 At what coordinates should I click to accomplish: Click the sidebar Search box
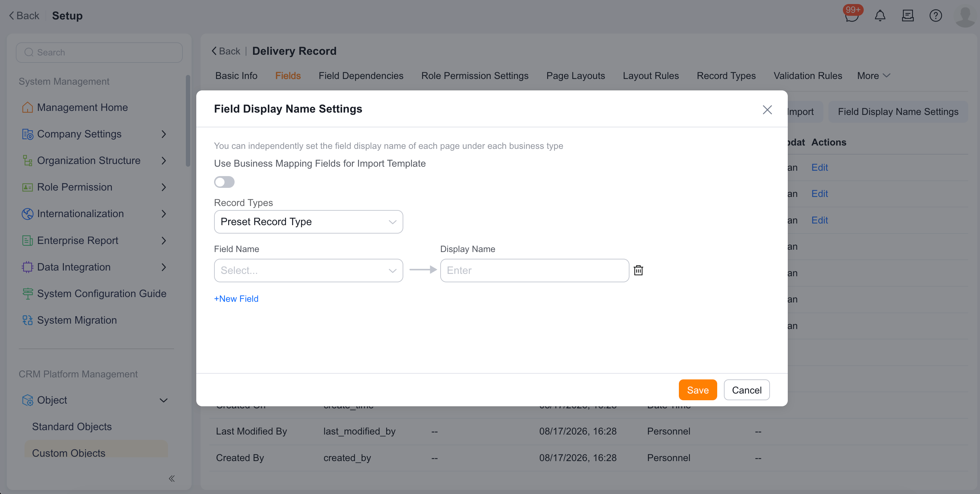pyautogui.click(x=99, y=52)
